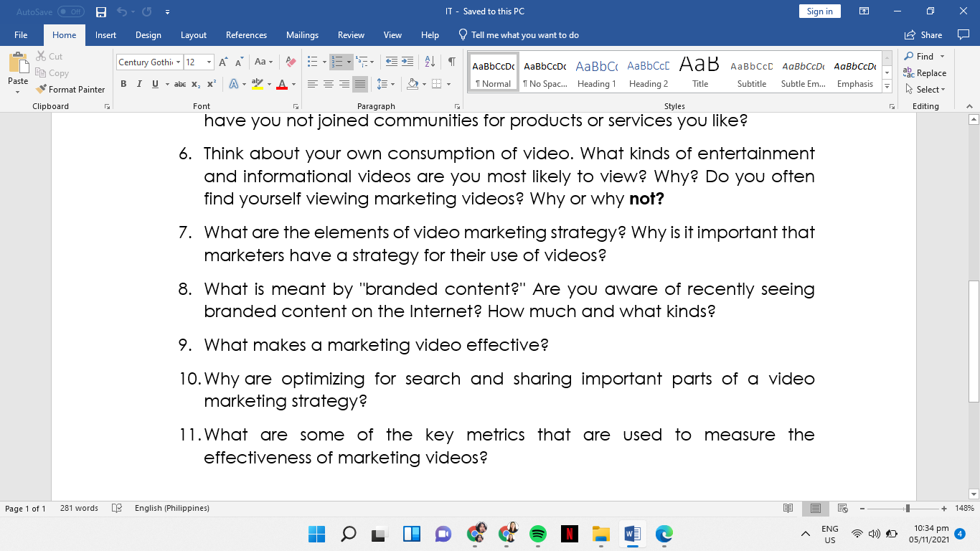Click the Clear All Formatting icon
Viewport: 980px width, 551px height.
(x=291, y=62)
